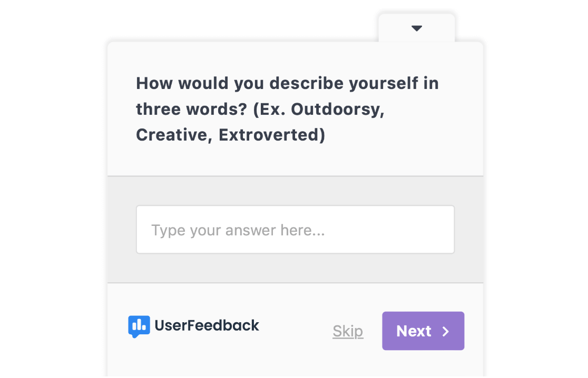The image size is (588, 378).
Task: Collapse the survey with the down arrow
Action: (x=417, y=28)
